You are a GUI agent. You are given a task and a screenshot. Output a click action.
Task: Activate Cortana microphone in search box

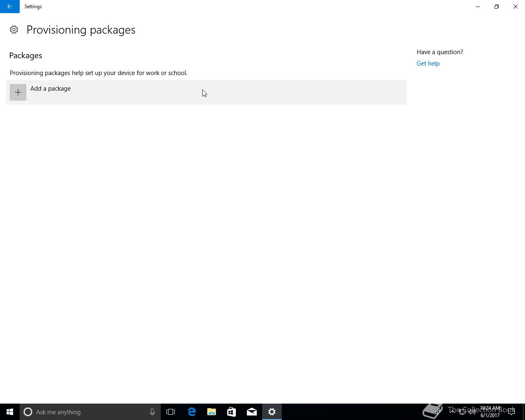152,412
